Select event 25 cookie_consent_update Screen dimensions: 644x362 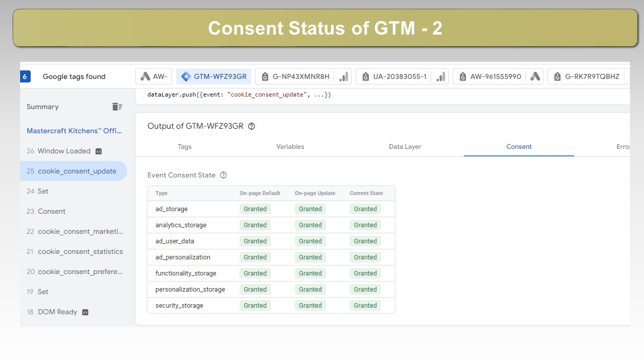(73, 171)
